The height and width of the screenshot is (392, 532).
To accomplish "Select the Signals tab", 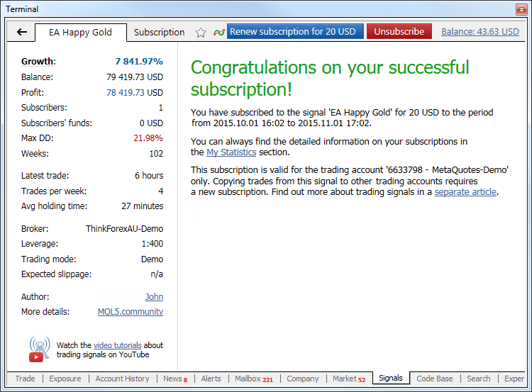I will pyautogui.click(x=391, y=378).
